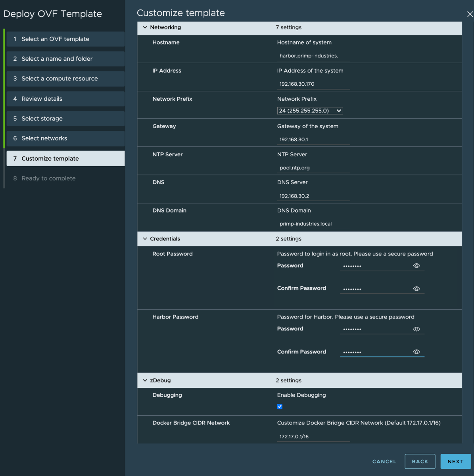
Task: Cancel the OVF deployment wizard
Action: [x=384, y=461]
